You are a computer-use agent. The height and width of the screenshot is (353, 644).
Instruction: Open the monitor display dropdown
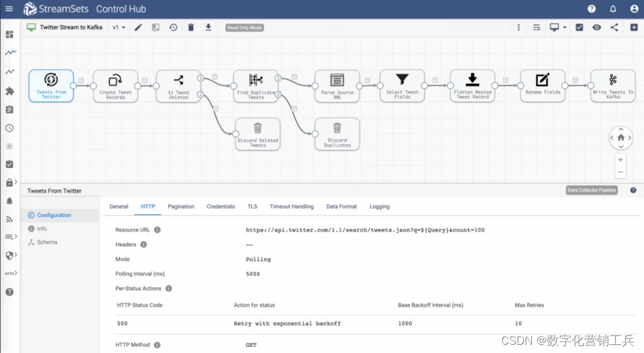coord(558,28)
